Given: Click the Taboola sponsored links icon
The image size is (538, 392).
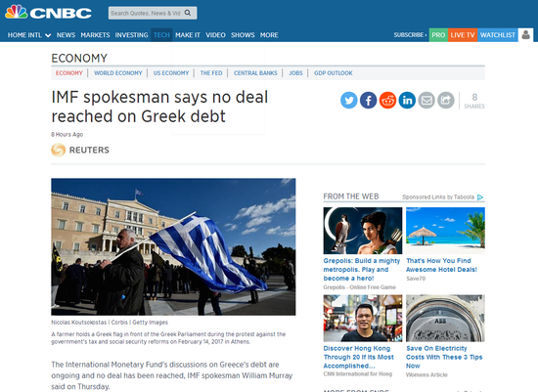Looking at the screenshot, I should click(480, 197).
